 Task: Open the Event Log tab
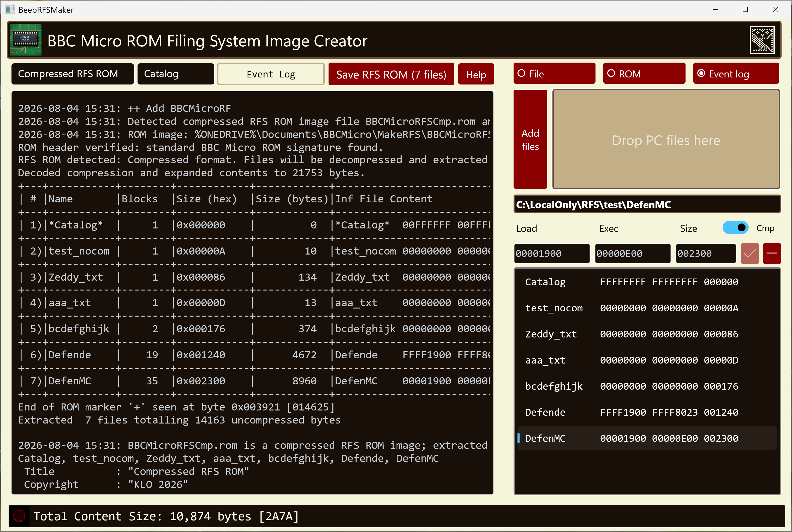click(271, 74)
